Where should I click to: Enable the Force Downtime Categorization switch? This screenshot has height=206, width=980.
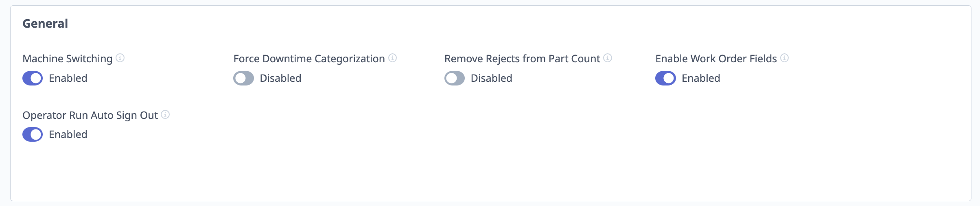[x=243, y=78]
